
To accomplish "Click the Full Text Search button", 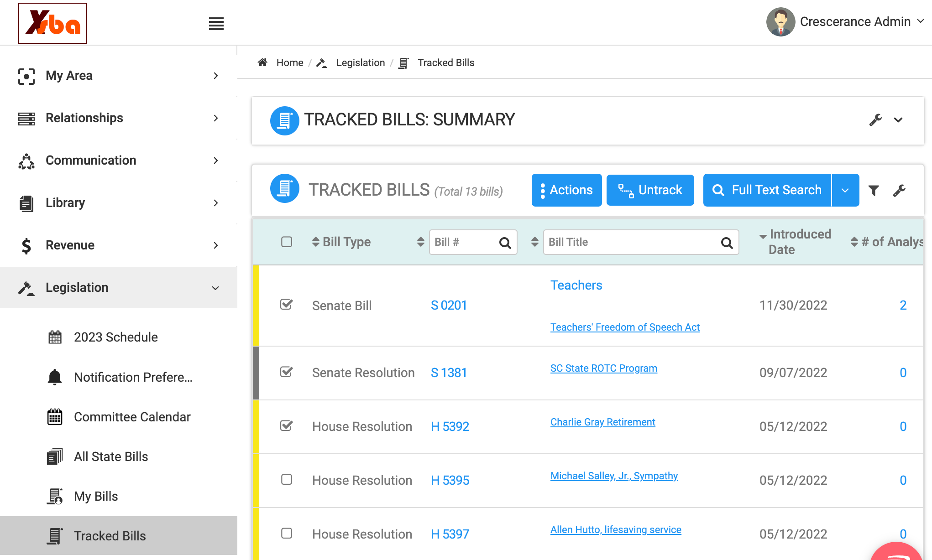I will pyautogui.click(x=767, y=190).
